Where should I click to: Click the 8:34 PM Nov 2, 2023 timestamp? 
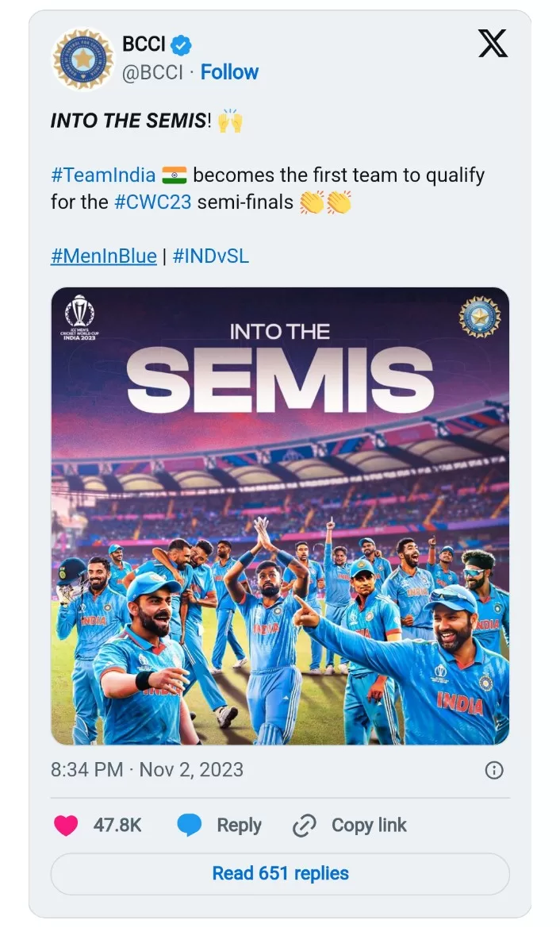point(147,770)
